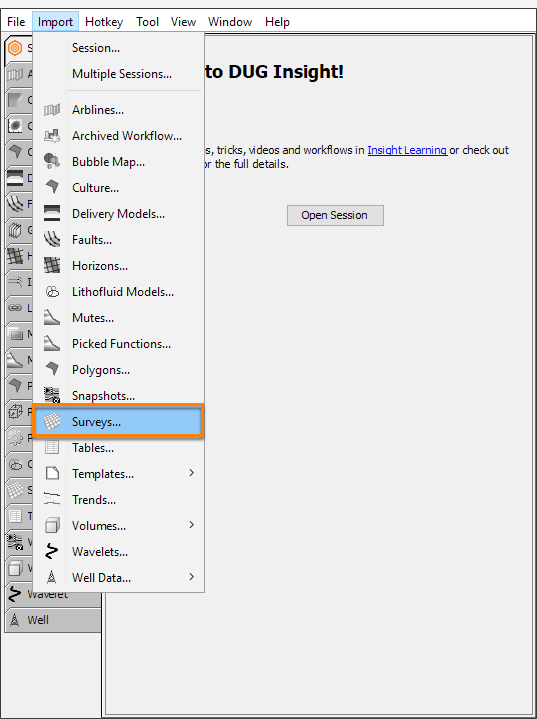Select Wavelets... import entry
This screenshot has width=537, height=719.
[100, 552]
